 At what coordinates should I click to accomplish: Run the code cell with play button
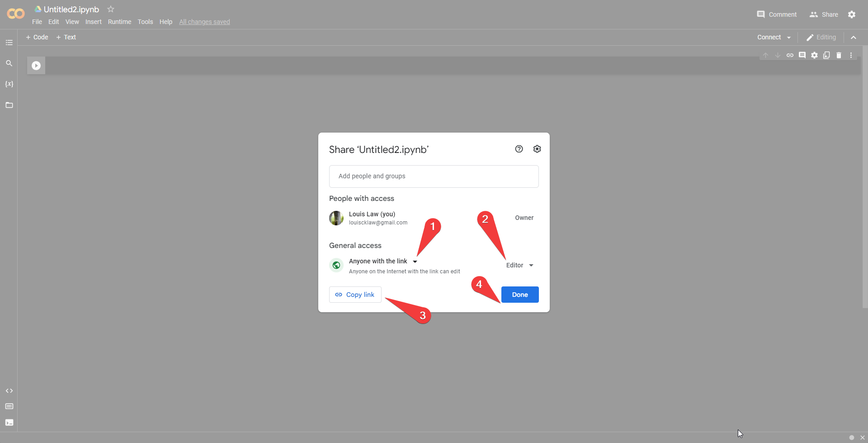(x=36, y=66)
